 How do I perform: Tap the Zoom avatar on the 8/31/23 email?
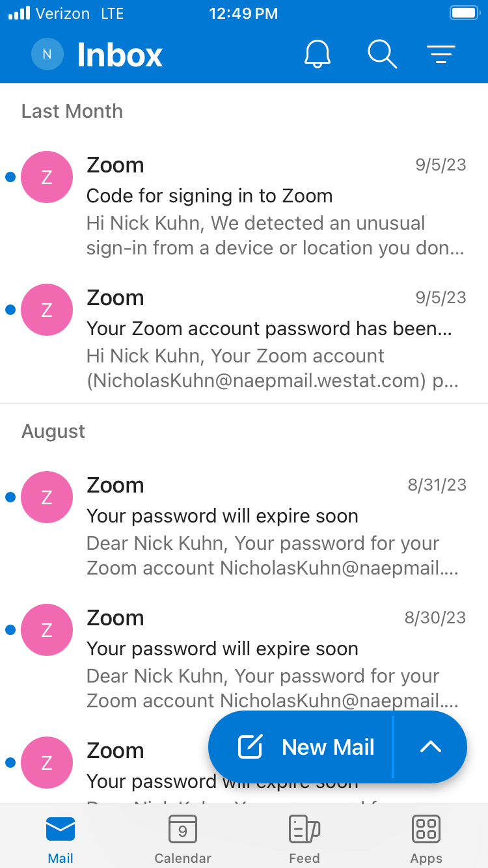[x=47, y=497]
